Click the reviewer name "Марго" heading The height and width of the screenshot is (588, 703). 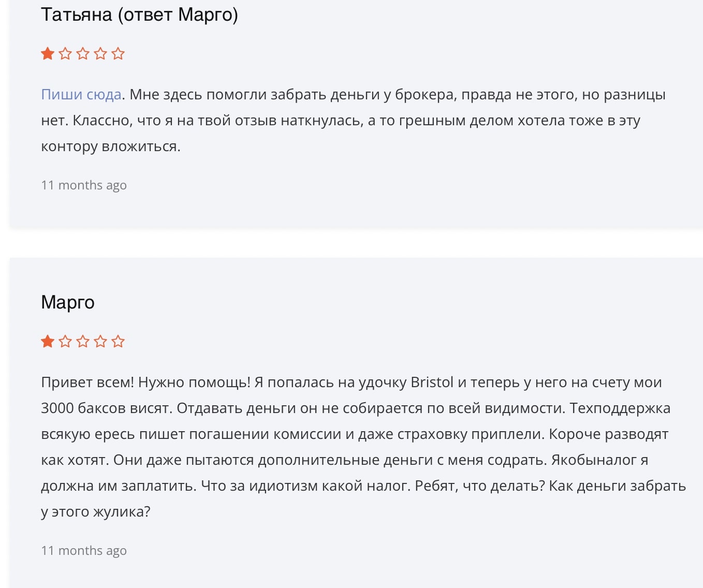pyautogui.click(x=68, y=302)
